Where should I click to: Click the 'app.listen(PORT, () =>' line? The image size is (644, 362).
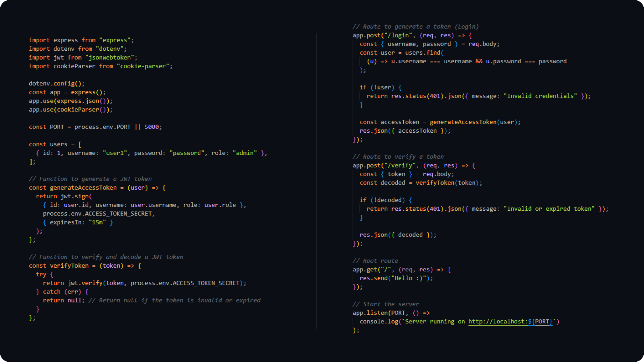click(x=391, y=313)
